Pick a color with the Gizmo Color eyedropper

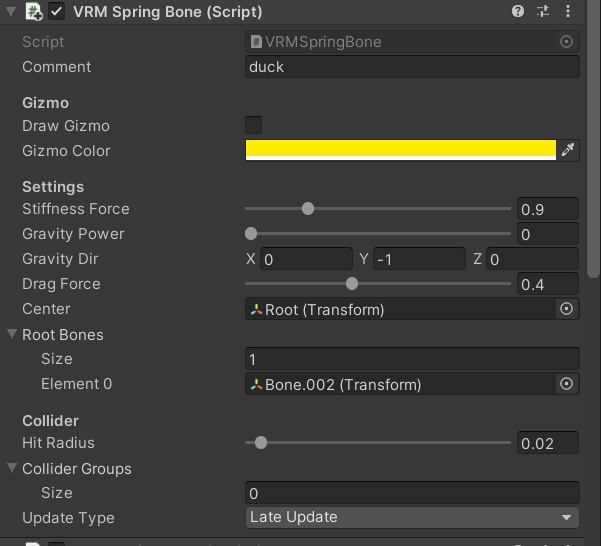[x=568, y=150]
